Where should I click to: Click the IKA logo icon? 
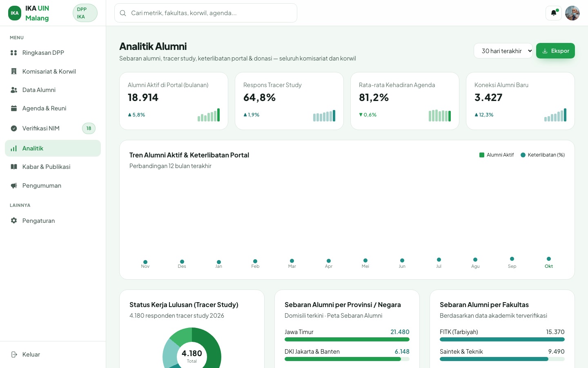pyautogui.click(x=15, y=13)
